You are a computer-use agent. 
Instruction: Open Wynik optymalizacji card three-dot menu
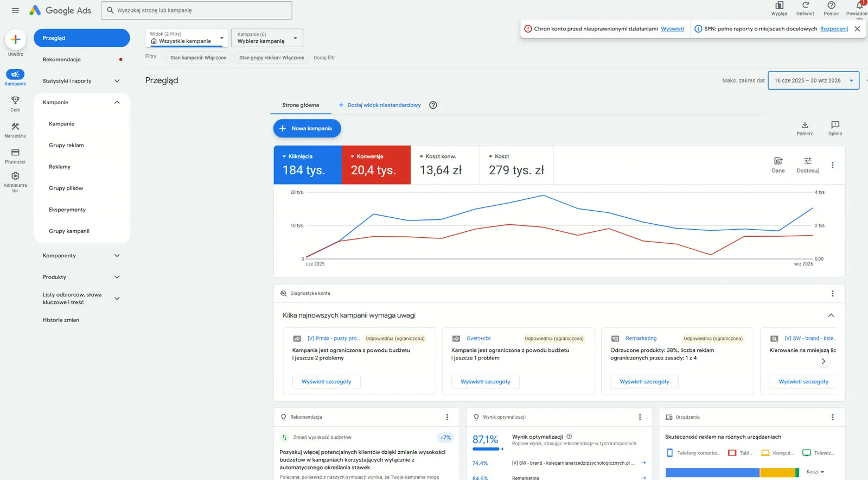(x=640, y=417)
